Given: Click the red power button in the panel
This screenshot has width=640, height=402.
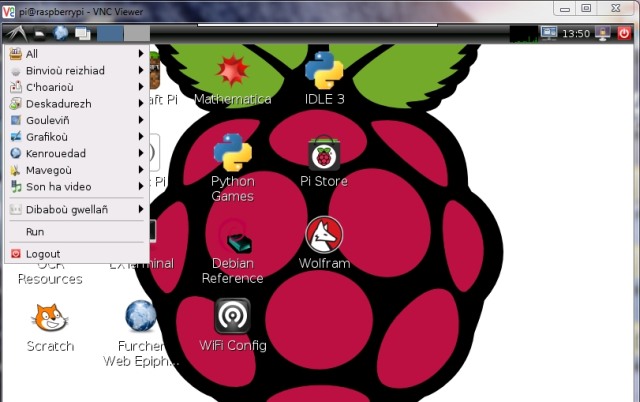Looking at the screenshot, I should coord(625,33).
